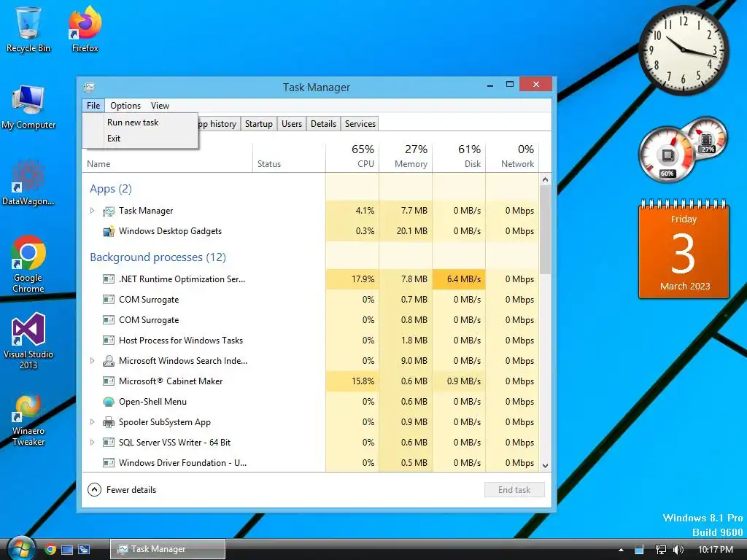747x560 pixels.
Task: Switch to the App history tab
Action: point(219,124)
